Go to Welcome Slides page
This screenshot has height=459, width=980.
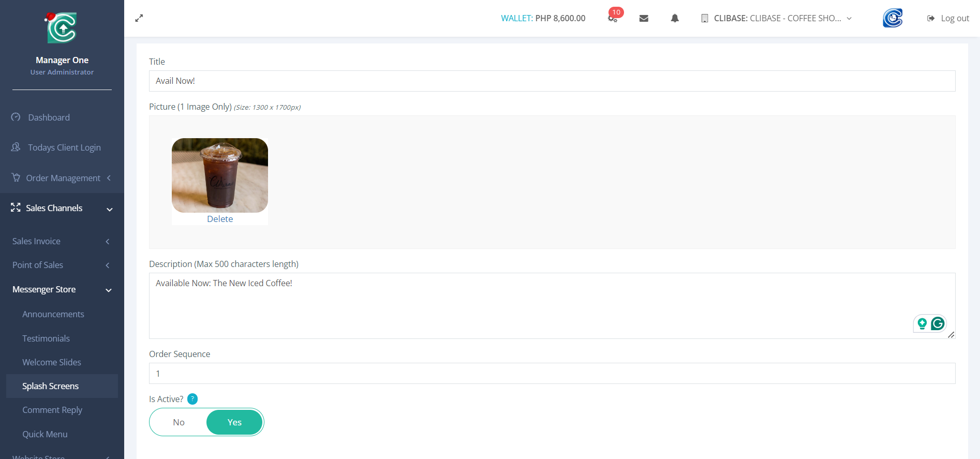[x=52, y=362]
